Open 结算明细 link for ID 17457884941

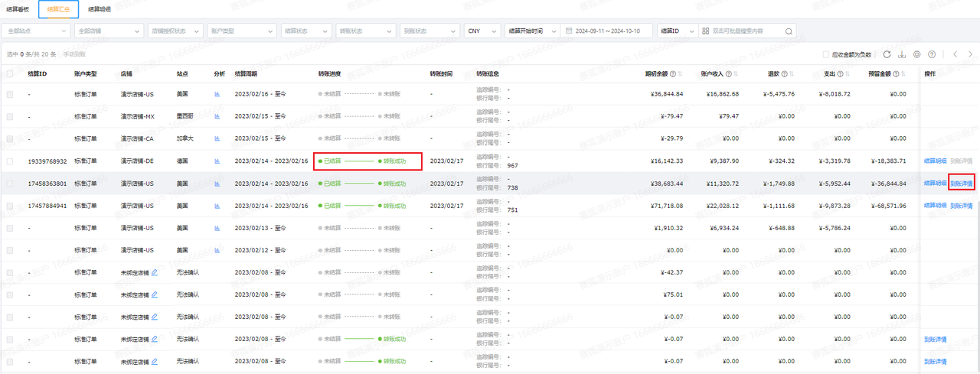point(935,206)
